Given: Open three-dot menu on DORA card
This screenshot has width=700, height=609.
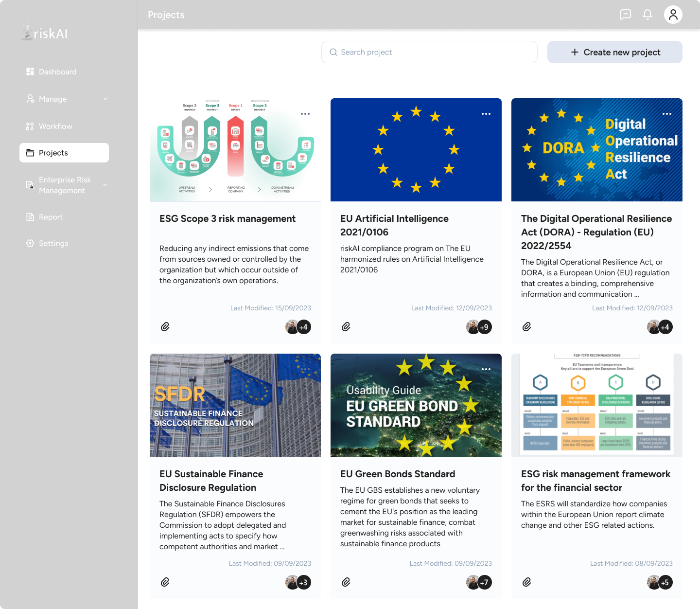Looking at the screenshot, I should 667,114.
